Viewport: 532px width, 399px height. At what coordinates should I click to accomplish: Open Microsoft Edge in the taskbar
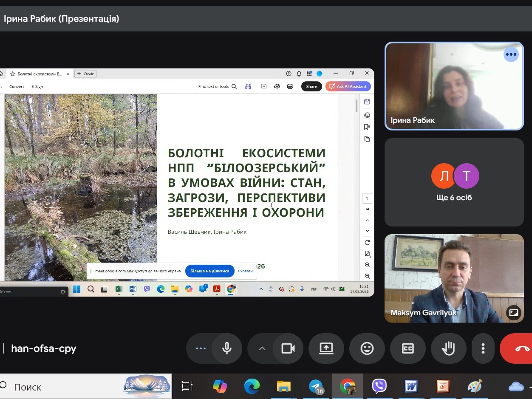click(x=252, y=386)
